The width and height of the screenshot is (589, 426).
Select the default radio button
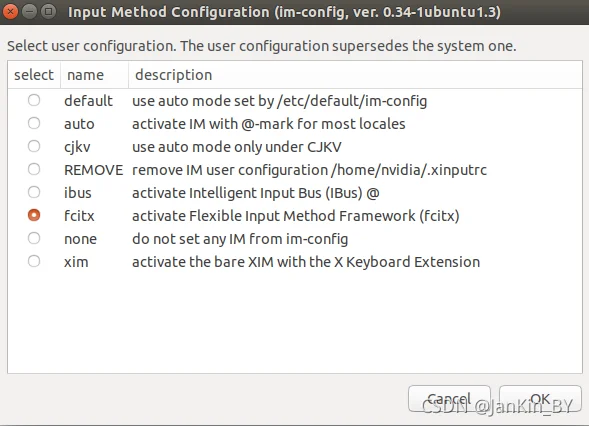coord(34,100)
